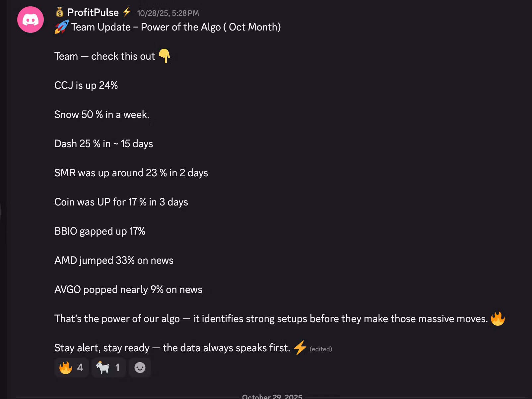Open the ProfitPulse username profile
The height and width of the screenshot is (399, 532).
93,13
